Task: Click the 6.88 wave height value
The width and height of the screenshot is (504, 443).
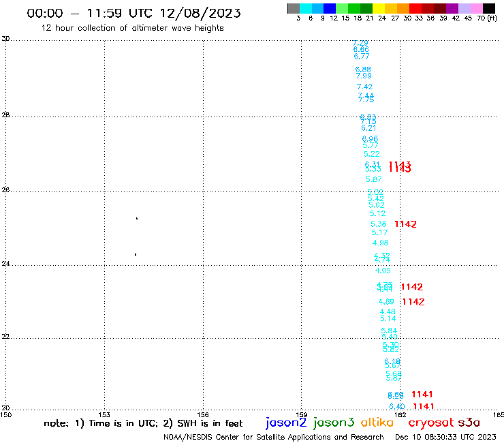Action: pyautogui.click(x=363, y=69)
